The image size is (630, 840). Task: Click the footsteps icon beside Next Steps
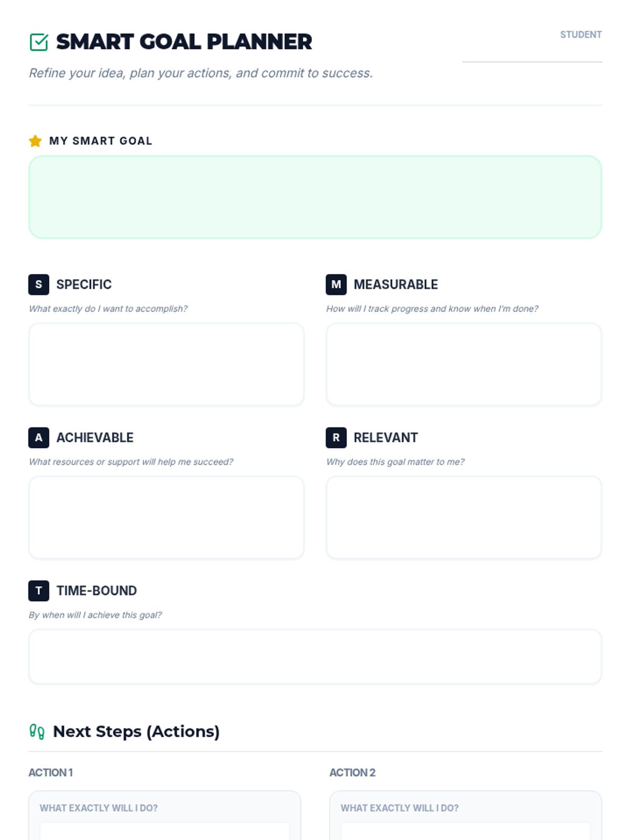click(x=37, y=731)
